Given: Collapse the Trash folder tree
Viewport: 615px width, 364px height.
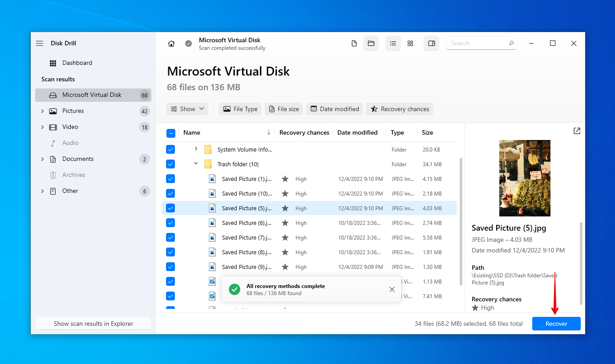Looking at the screenshot, I should (195, 164).
